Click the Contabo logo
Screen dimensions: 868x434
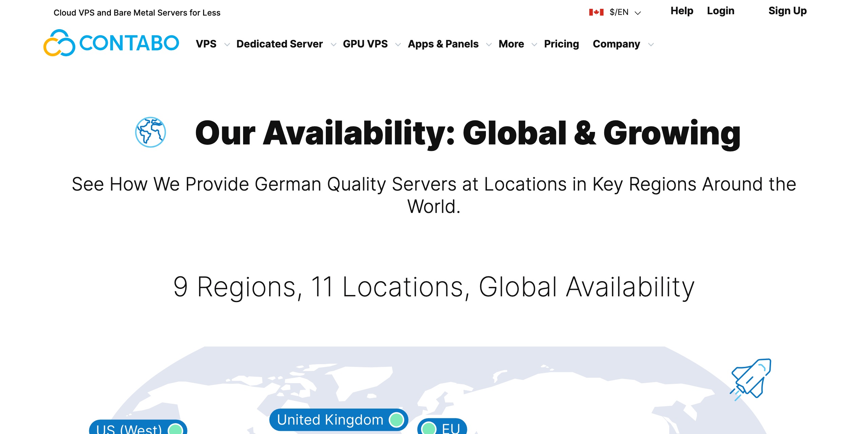111,43
